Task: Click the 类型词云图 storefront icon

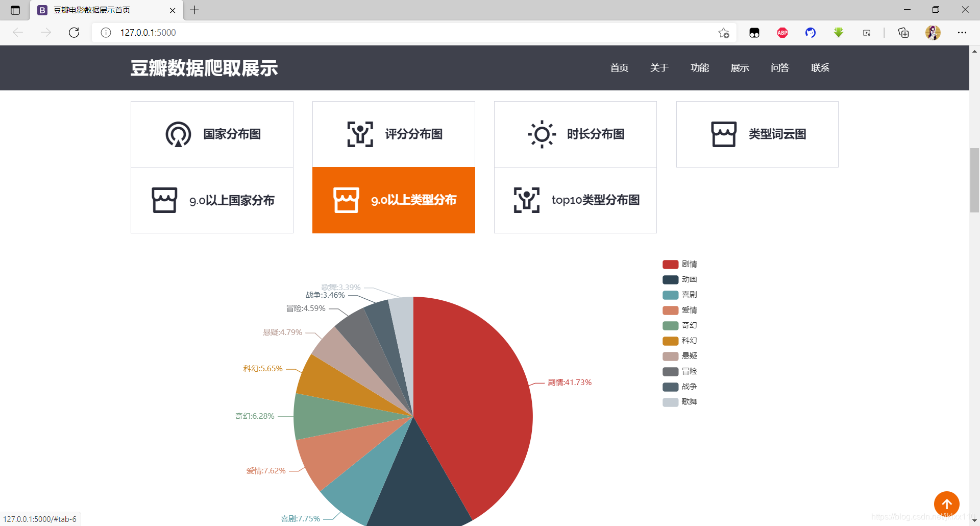Action: [x=724, y=134]
